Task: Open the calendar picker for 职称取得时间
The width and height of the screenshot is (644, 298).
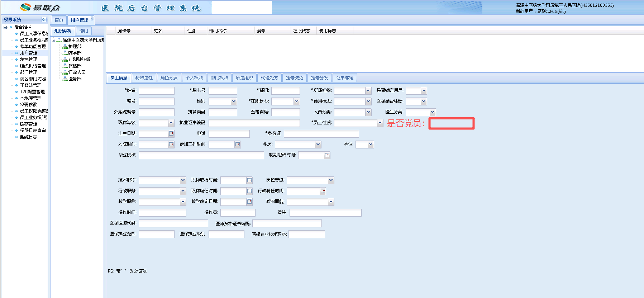Action: [249, 180]
